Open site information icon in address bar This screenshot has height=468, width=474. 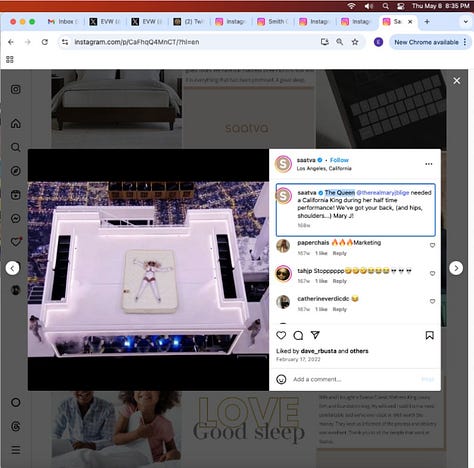click(x=65, y=42)
